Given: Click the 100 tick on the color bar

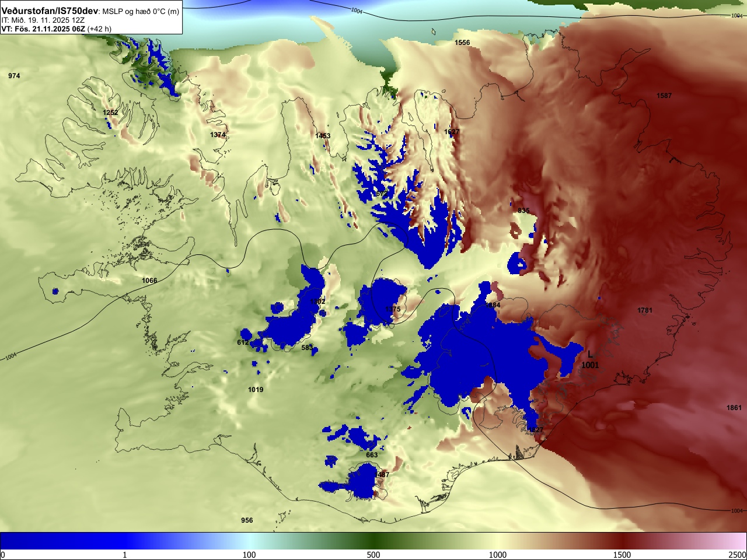Looking at the screenshot, I should coord(249,555).
